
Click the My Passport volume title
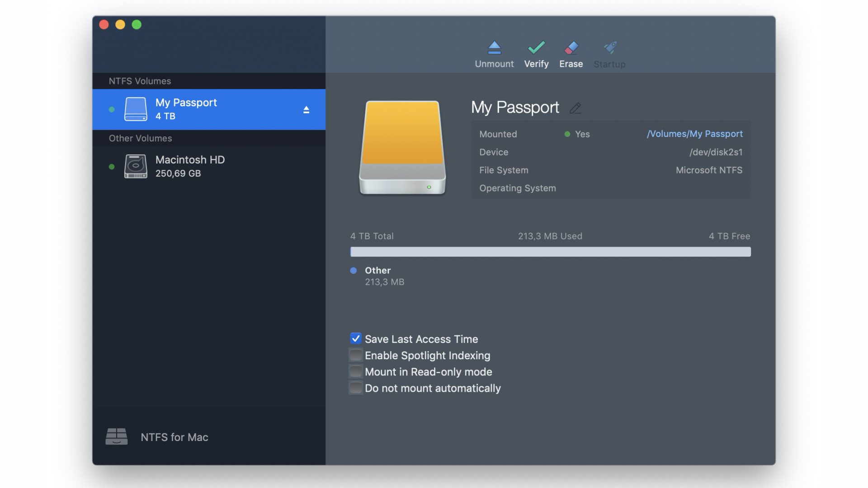[x=515, y=108]
